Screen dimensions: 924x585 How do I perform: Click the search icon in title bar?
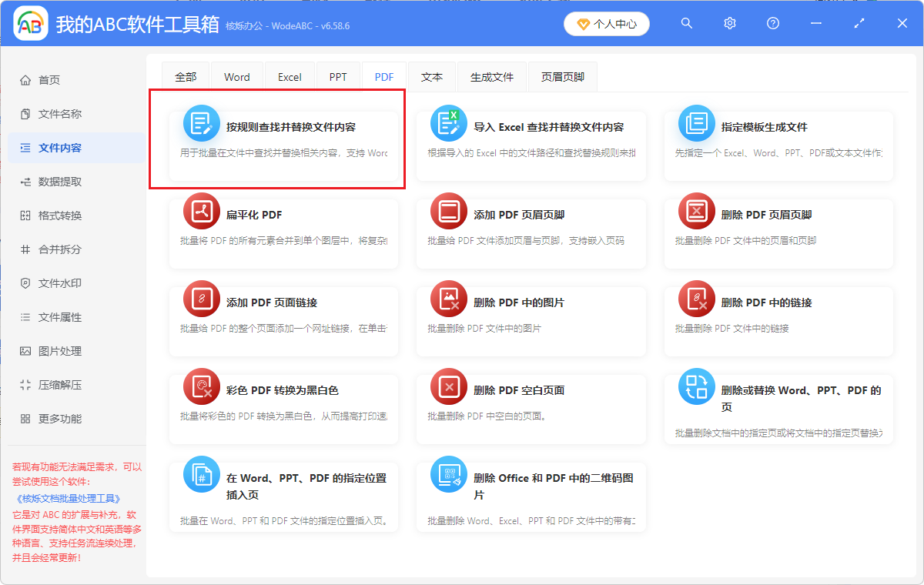tap(686, 23)
